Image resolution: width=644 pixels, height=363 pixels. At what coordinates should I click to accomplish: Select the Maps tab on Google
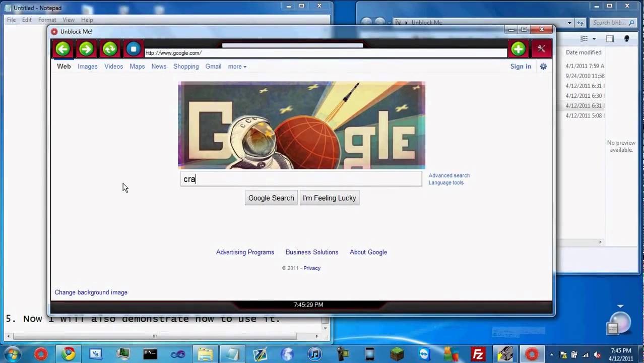tap(137, 67)
